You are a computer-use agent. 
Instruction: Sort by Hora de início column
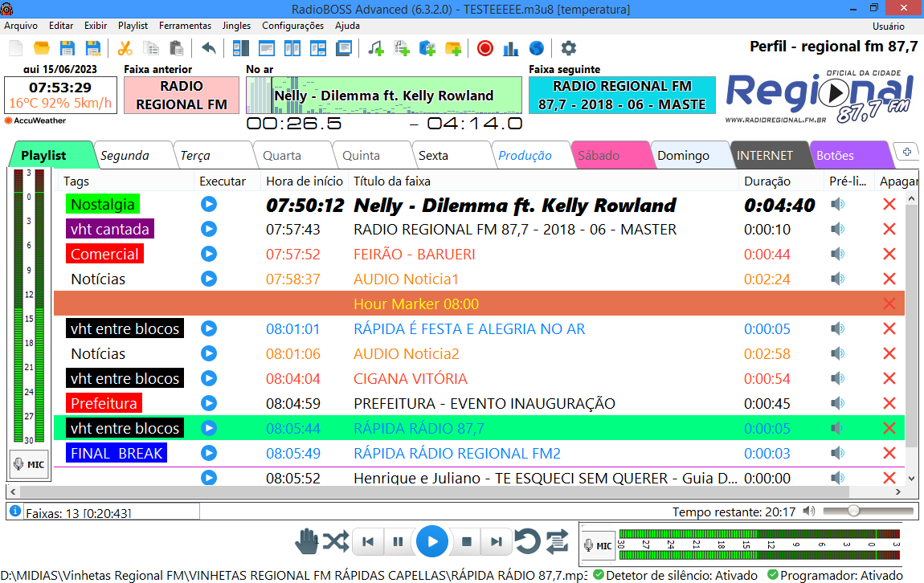[304, 181]
